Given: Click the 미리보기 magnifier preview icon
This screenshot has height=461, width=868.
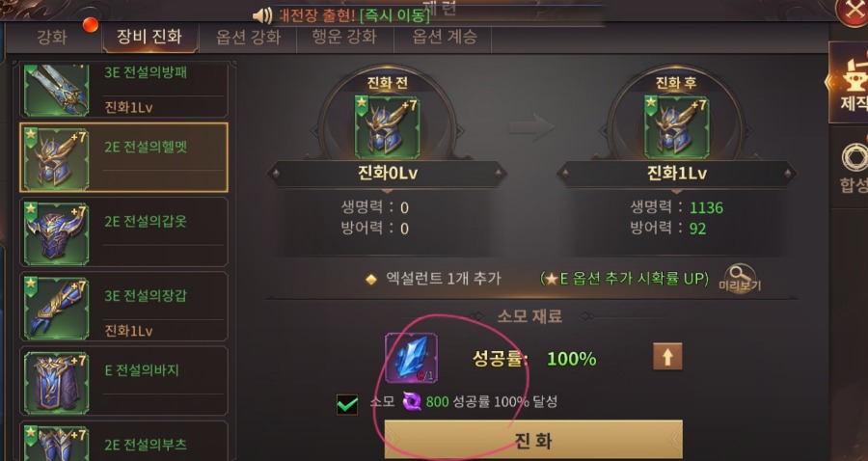Looking at the screenshot, I should 740,279.
